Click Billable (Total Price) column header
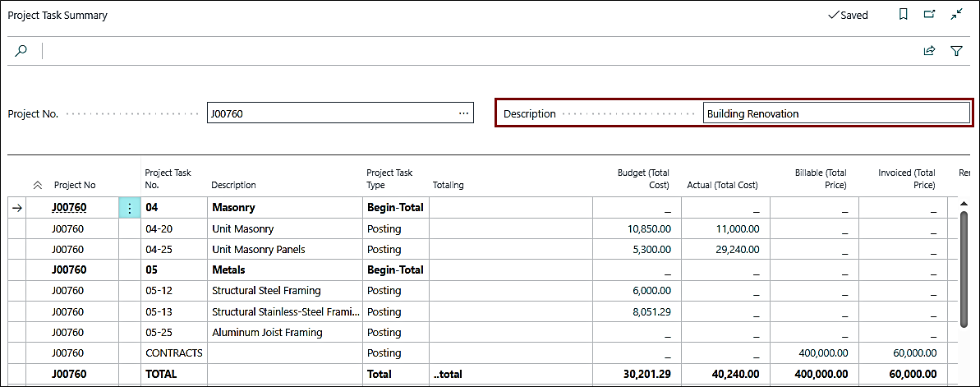Viewport: 980px width, 387px height. tap(821, 179)
